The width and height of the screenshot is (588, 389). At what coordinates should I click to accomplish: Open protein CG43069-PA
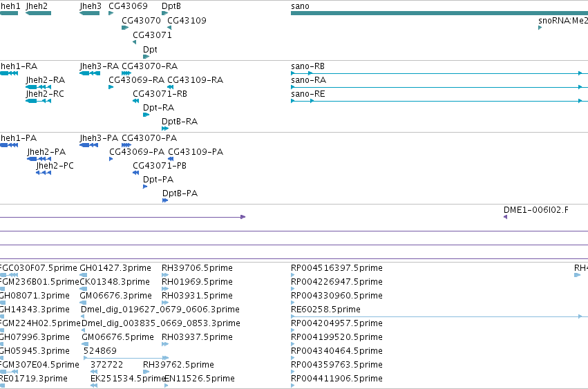click(137, 152)
